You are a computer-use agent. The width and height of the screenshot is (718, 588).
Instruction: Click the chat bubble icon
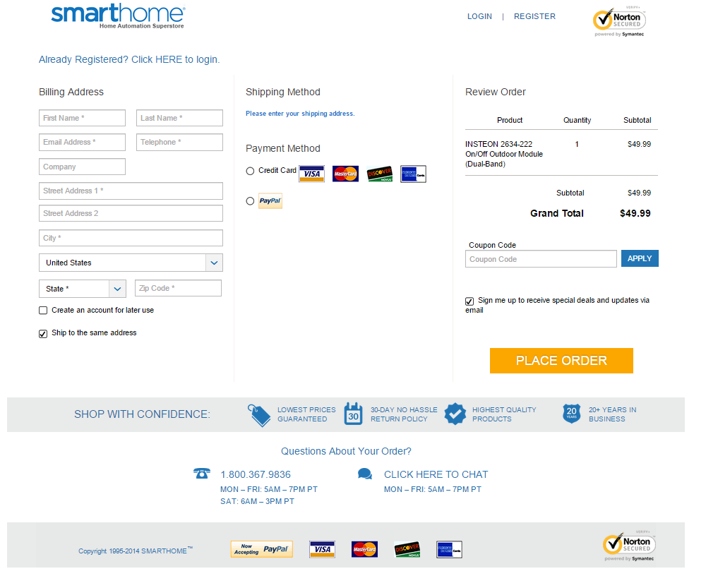click(365, 474)
